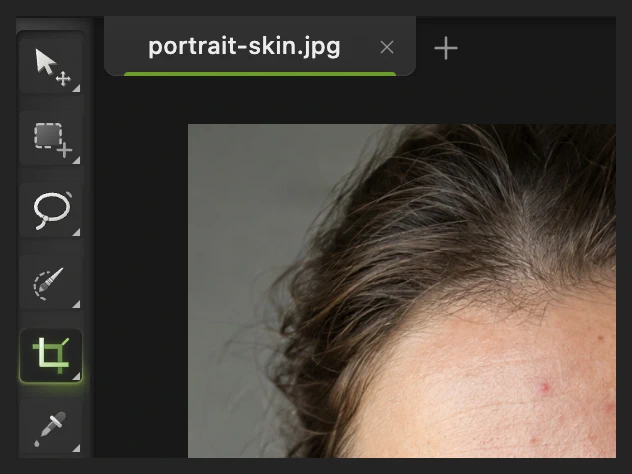The image size is (632, 474).
Task: Select the Eyedropper tool
Action: 51,428
